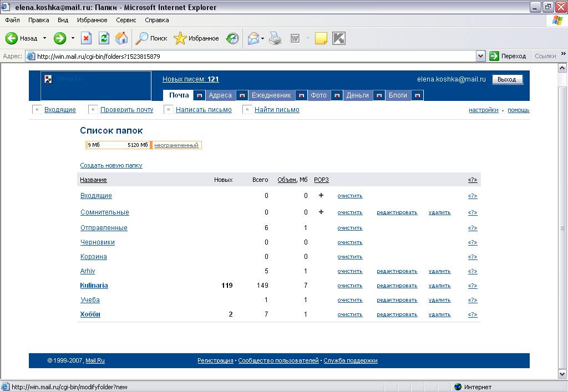This screenshot has width=568, height=392.
Task: Expand the address bar dropdown
Action: pos(481,56)
